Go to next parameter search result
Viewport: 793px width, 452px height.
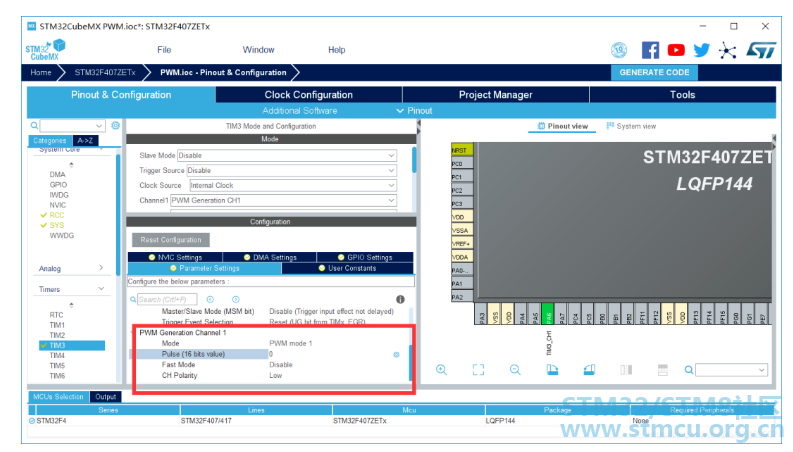[x=236, y=299]
